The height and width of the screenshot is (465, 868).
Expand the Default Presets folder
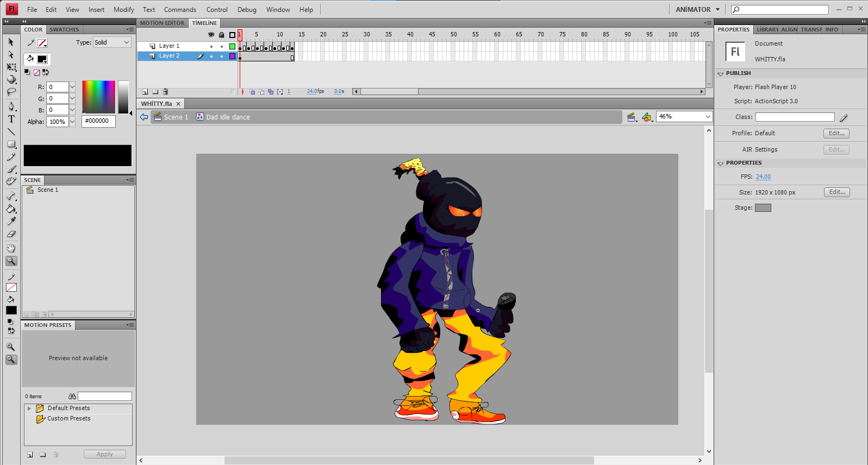(29, 408)
